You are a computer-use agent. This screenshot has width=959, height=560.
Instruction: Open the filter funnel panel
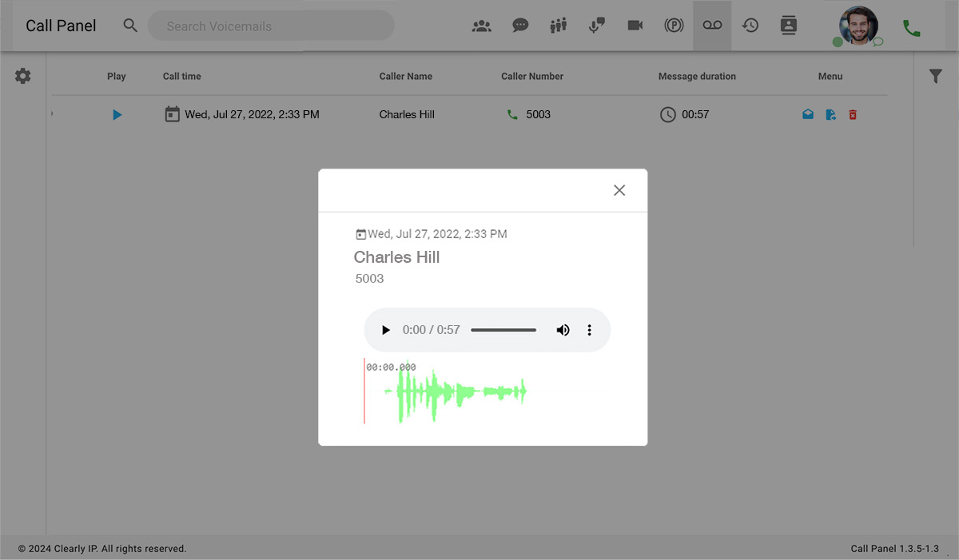tap(936, 76)
